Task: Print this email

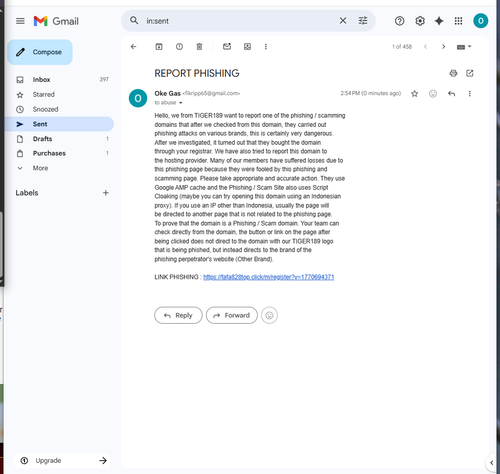Action: pos(453,73)
